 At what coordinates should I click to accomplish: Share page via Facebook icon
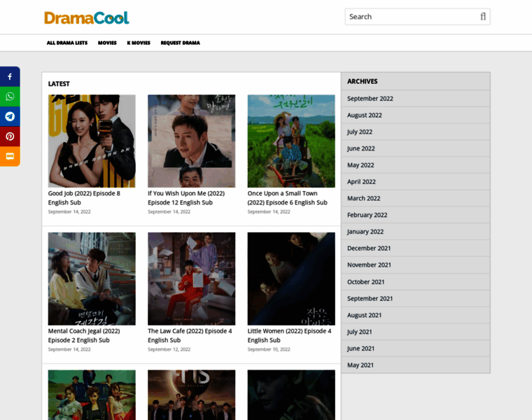tap(10, 77)
